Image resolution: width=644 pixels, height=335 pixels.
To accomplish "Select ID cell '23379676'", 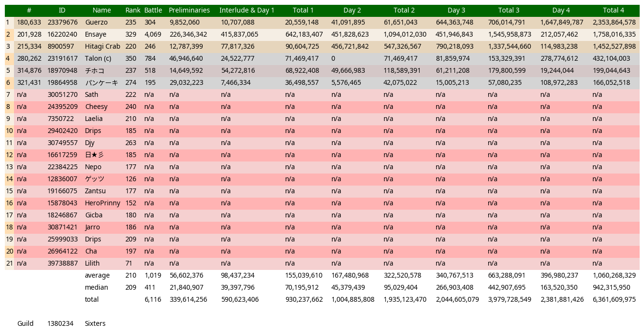I will (62, 22).
